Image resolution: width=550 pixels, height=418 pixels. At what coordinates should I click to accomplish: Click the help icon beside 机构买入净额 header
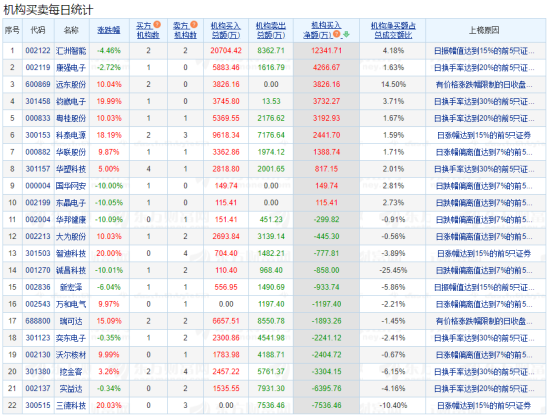pyautogui.click(x=337, y=34)
